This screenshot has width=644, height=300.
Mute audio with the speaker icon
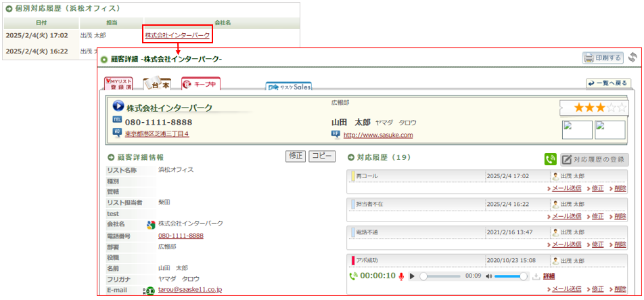488,276
